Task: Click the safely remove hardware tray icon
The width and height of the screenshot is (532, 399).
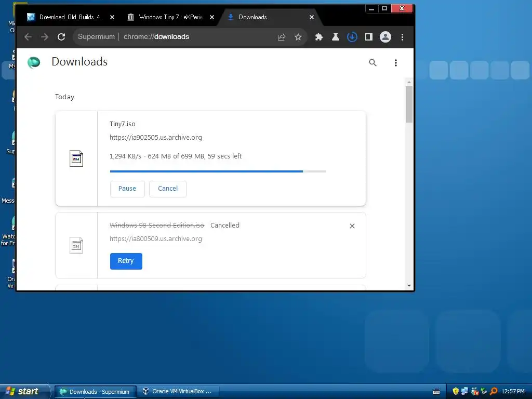Action: [484, 391]
